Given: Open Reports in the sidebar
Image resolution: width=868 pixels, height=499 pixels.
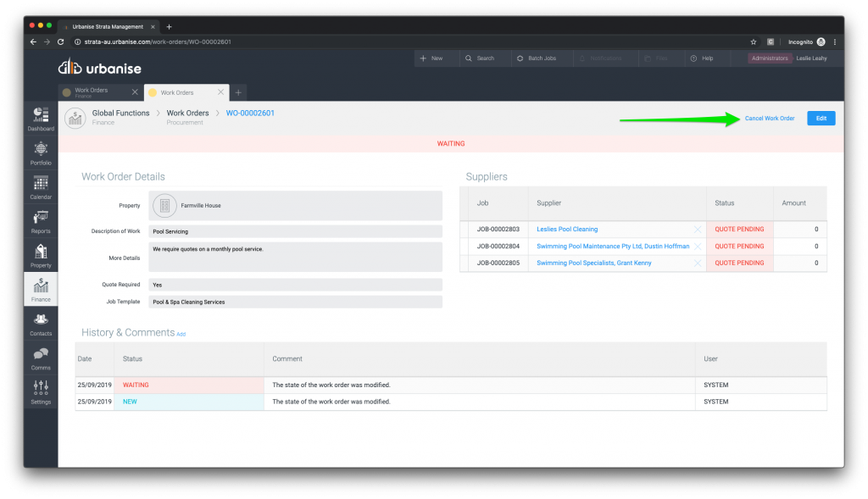Looking at the screenshot, I should [x=41, y=220].
